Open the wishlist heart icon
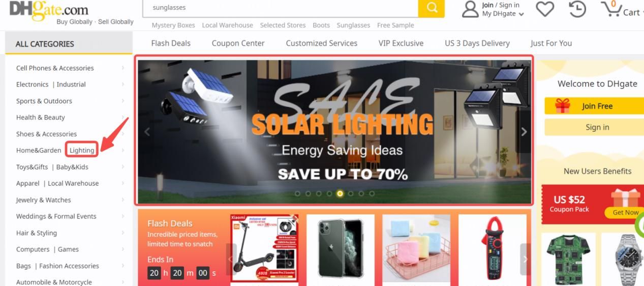 pyautogui.click(x=545, y=9)
